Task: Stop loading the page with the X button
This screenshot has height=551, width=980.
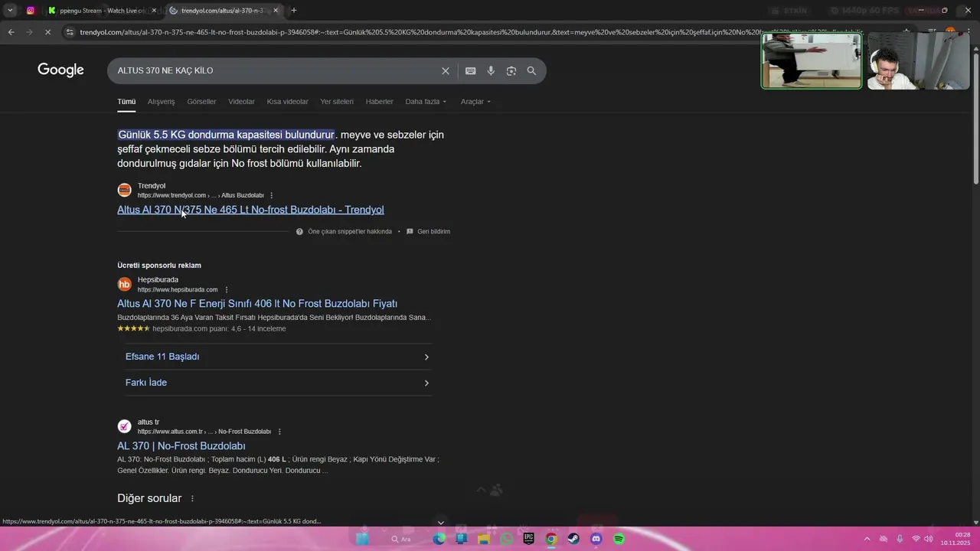Action: pos(47,32)
